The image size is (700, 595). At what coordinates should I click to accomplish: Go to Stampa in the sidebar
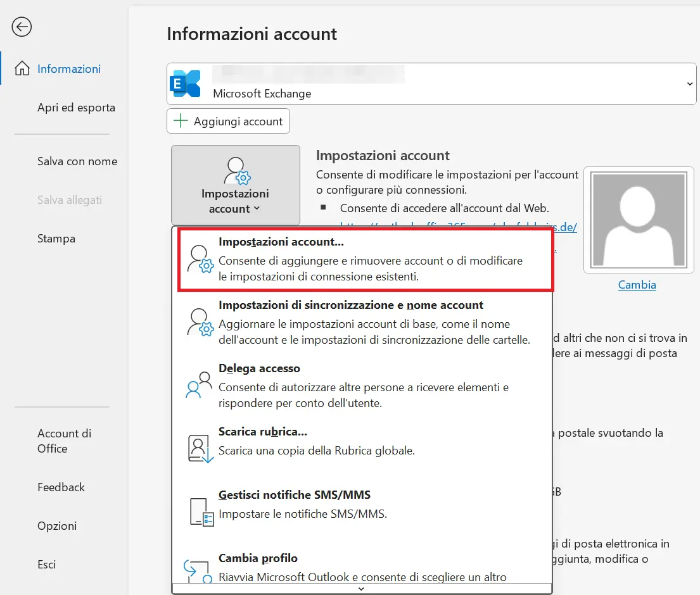click(56, 239)
